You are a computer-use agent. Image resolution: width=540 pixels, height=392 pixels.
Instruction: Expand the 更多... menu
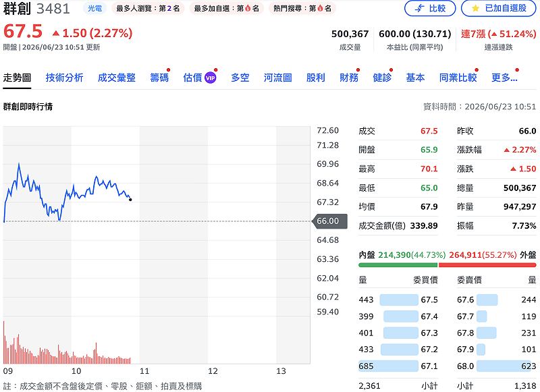click(x=504, y=78)
